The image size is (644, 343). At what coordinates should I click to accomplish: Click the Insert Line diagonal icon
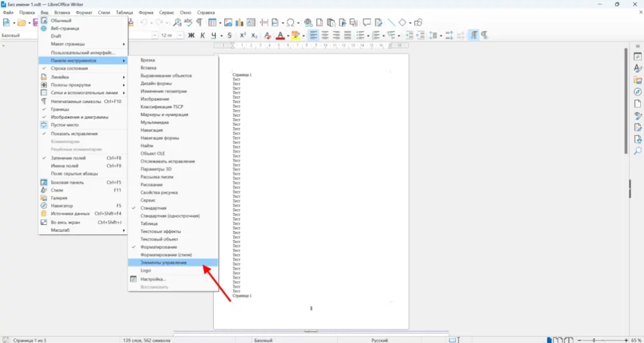(391, 22)
